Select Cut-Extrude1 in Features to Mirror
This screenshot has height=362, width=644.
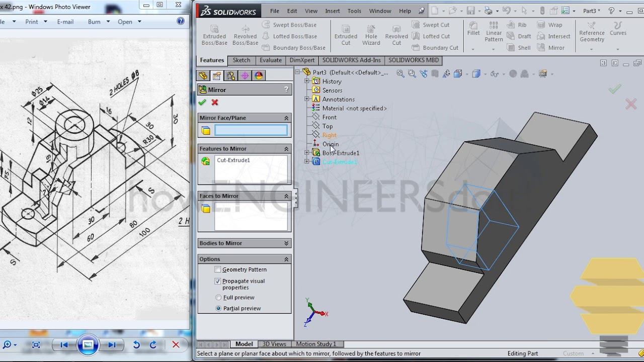[x=233, y=160]
